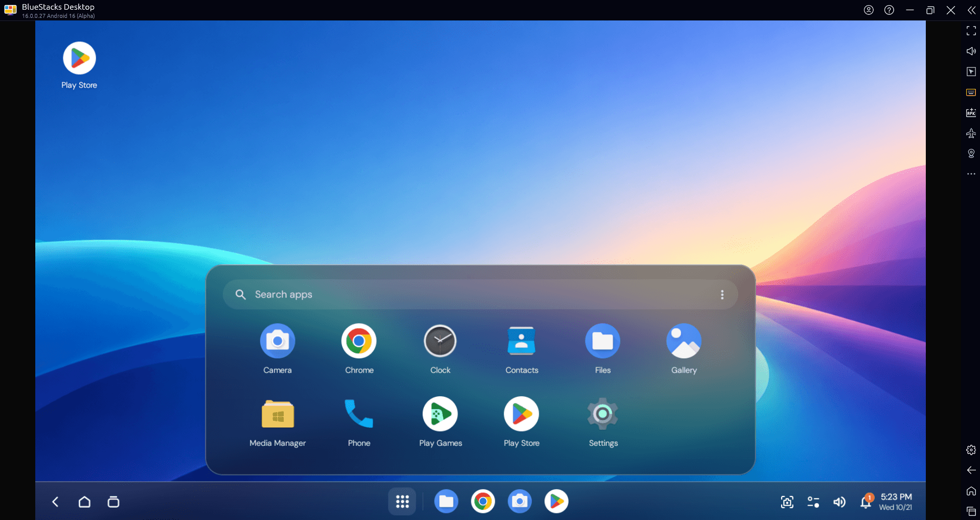Open the Phone app
Screen dimensions: 980x520
tap(359, 414)
